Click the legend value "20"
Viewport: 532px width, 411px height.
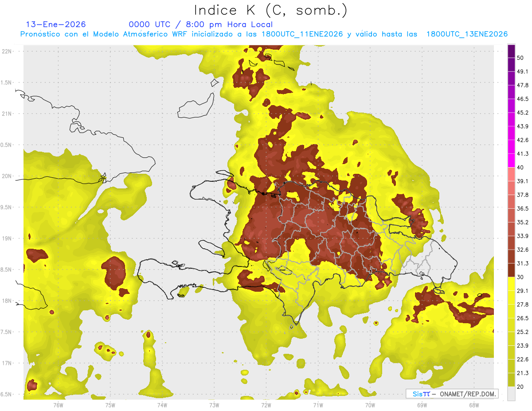[x=520, y=387]
